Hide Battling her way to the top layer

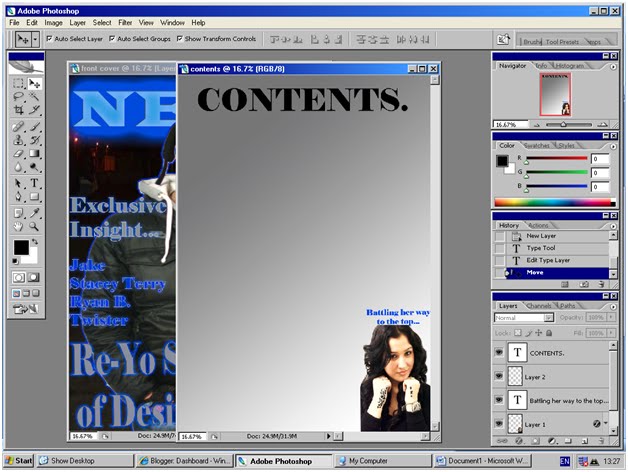[x=499, y=400]
